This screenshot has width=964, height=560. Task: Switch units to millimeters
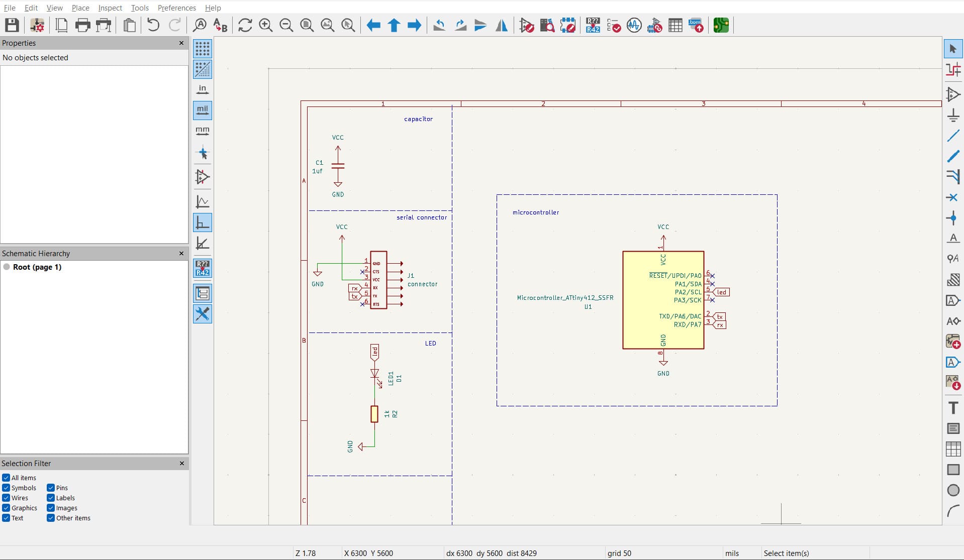[x=203, y=131]
